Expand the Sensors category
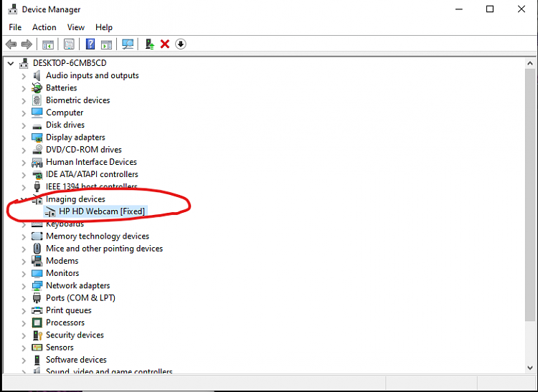 [x=24, y=348]
